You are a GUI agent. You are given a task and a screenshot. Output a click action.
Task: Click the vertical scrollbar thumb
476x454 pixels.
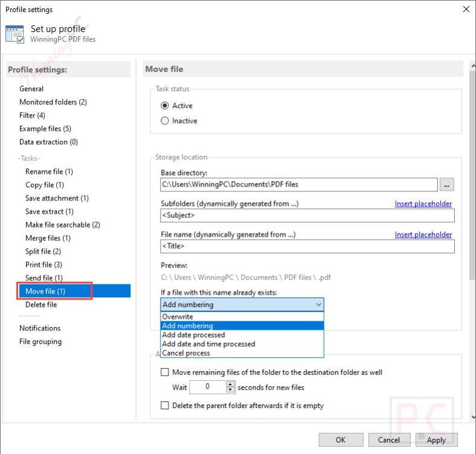[x=472, y=174]
